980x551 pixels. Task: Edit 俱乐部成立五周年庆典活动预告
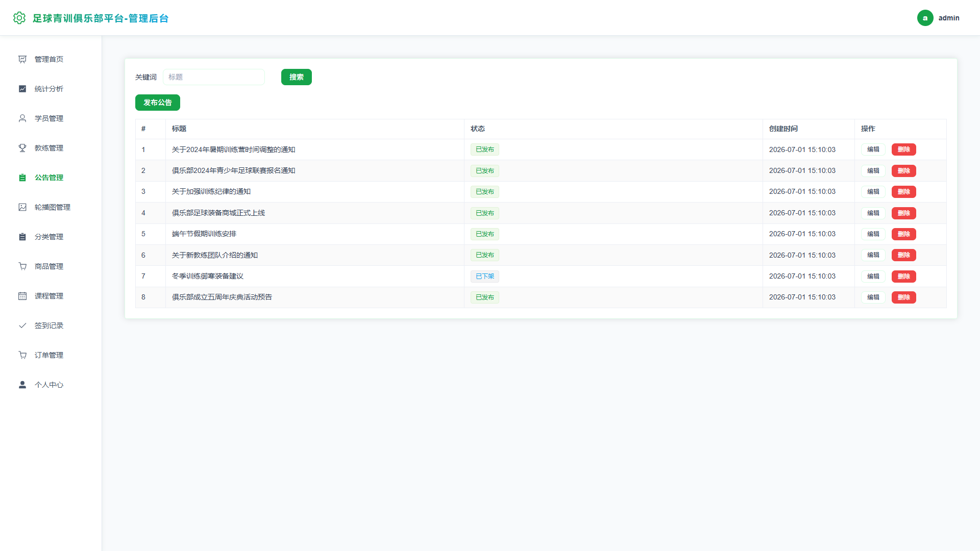point(873,297)
